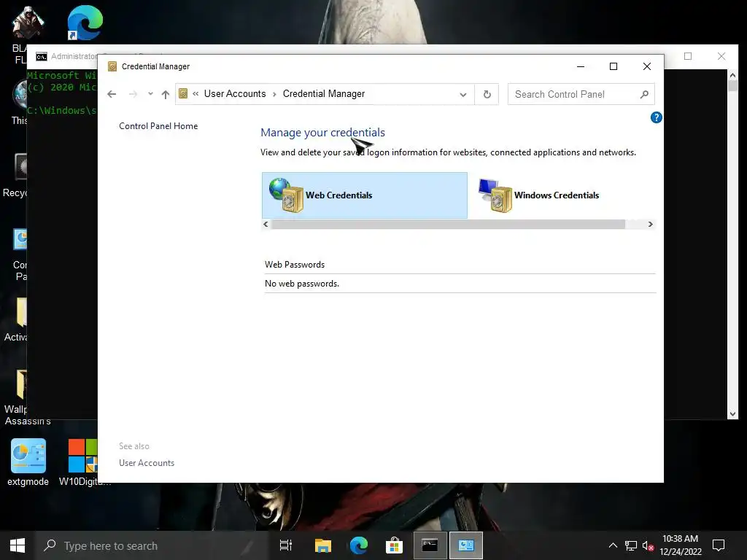Open File Explorer from taskbar
This screenshot has height=560, width=747.
[x=322, y=545]
